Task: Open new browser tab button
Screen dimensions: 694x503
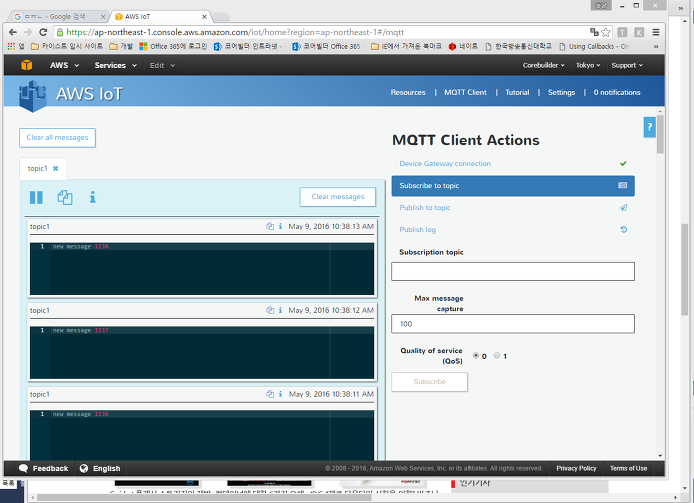Action: tap(221, 17)
